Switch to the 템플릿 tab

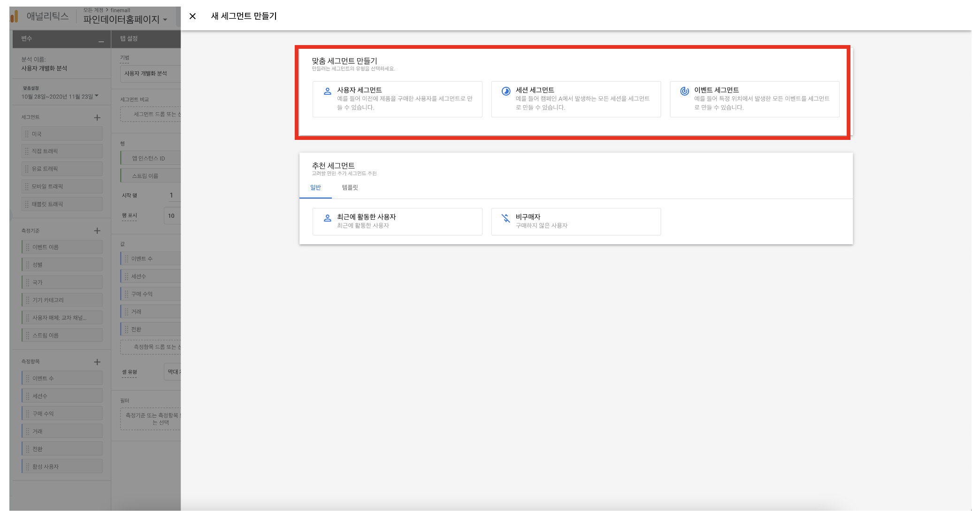pos(350,188)
